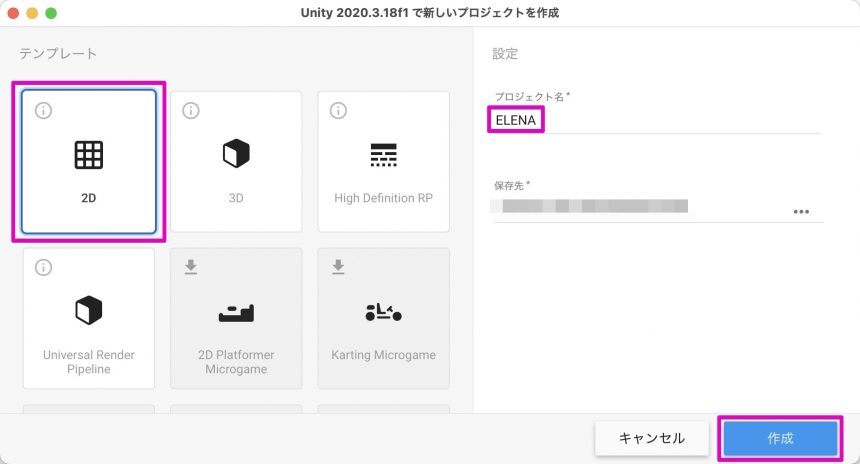Screen dimensions: 860x464
Task: Click the プロジェクト名 field label
Action: [x=531, y=97]
